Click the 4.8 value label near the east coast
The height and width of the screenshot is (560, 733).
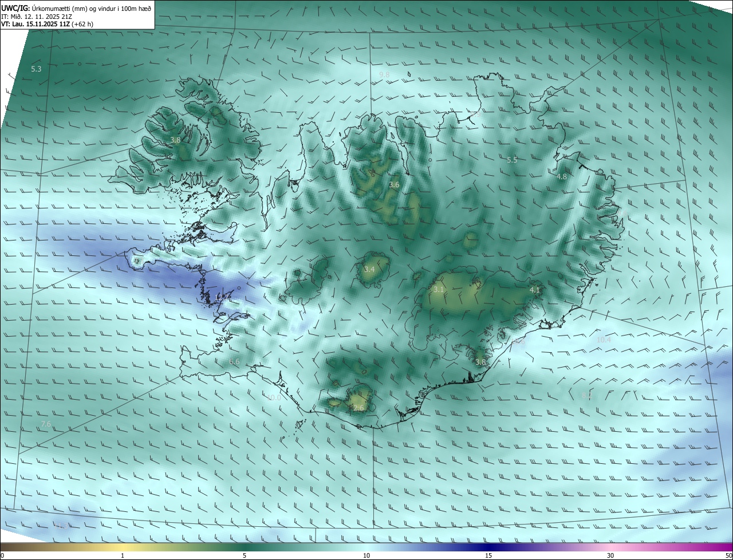[x=562, y=177]
